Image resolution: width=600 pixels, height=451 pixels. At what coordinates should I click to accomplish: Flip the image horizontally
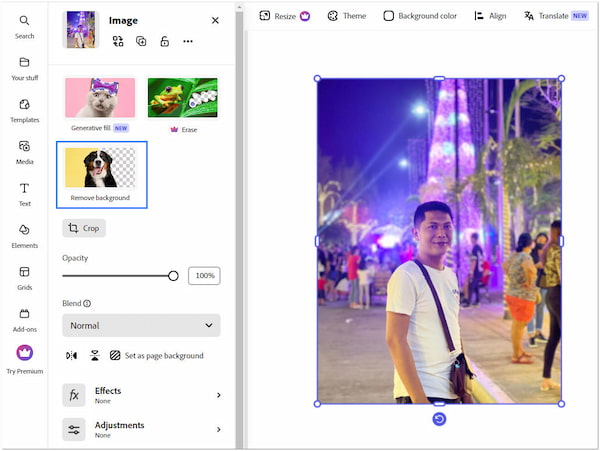pos(71,355)
